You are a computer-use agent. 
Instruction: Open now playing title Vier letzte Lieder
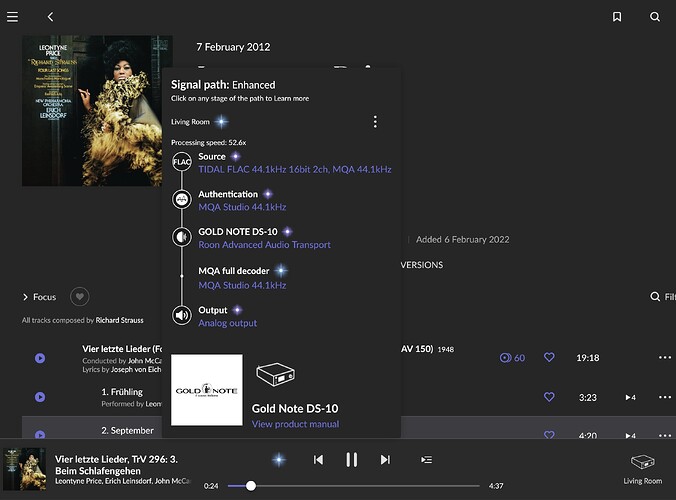[x=116, y=465]
